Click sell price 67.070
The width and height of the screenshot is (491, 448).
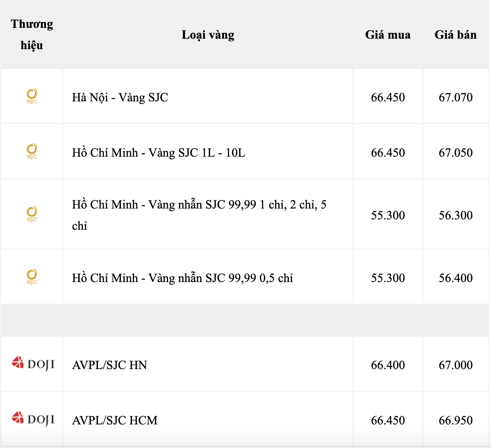455,97
